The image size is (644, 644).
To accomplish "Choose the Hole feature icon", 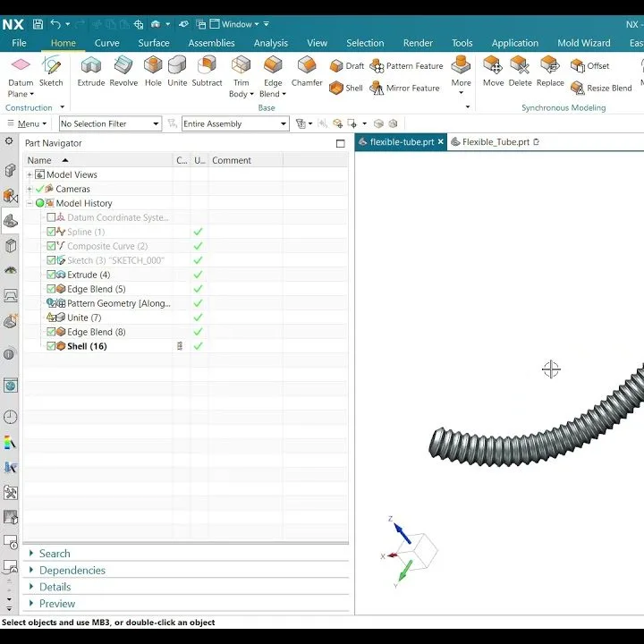I will pyautogui.click(x=153, y=65).
